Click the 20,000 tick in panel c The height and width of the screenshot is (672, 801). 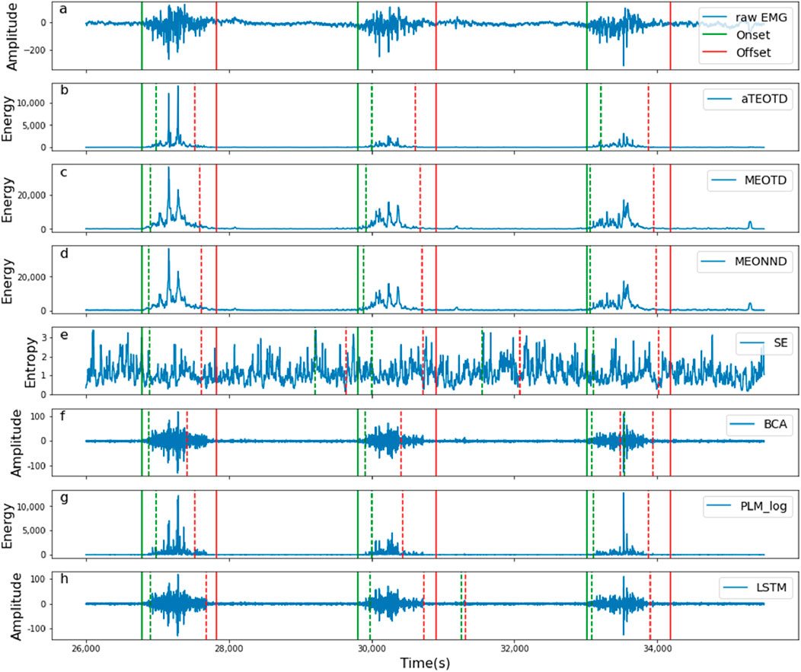click(32, 196)
